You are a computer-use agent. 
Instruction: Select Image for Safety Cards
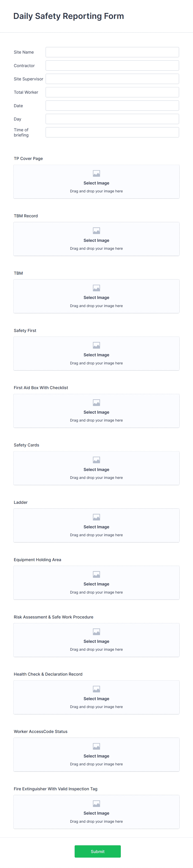coord(96,469)
